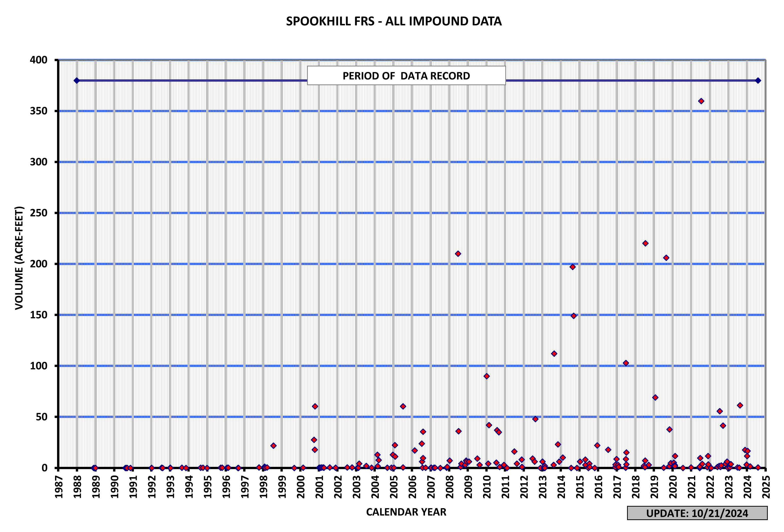This screenshot has height=532, width=784.
Task: Select the PERIOD OF DATA RECORD label box
Action: click(406, 76)
